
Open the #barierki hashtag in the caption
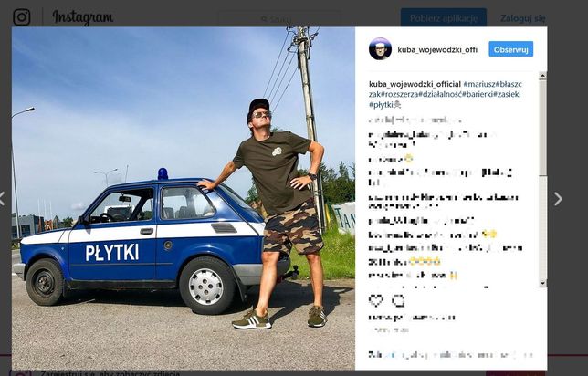click(x=478, y=95)
